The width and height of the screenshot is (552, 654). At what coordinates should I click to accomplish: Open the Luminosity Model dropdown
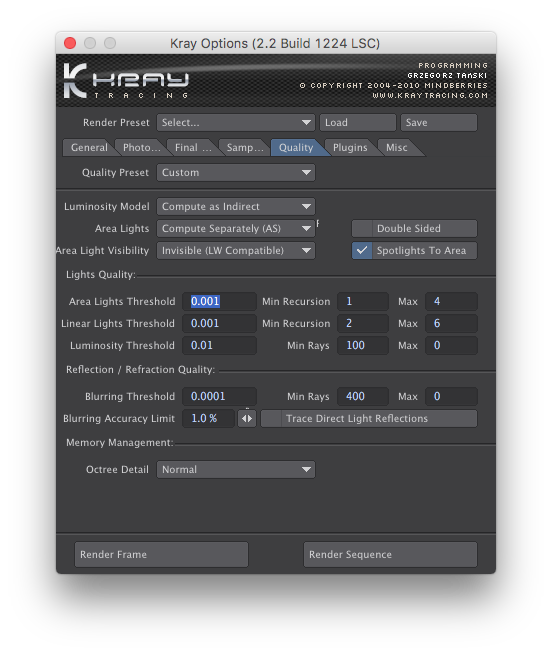[x=236, y=206]
